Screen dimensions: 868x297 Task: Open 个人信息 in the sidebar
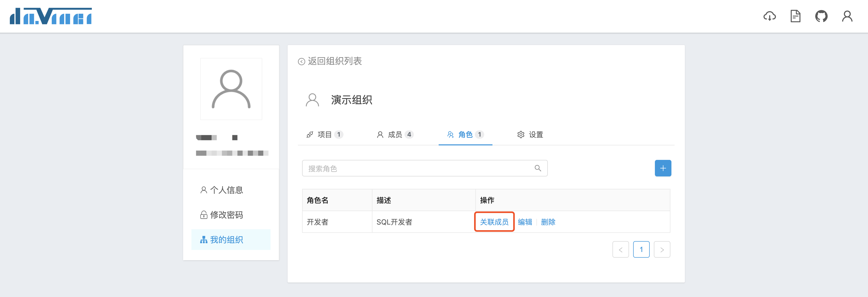[226, 190]
